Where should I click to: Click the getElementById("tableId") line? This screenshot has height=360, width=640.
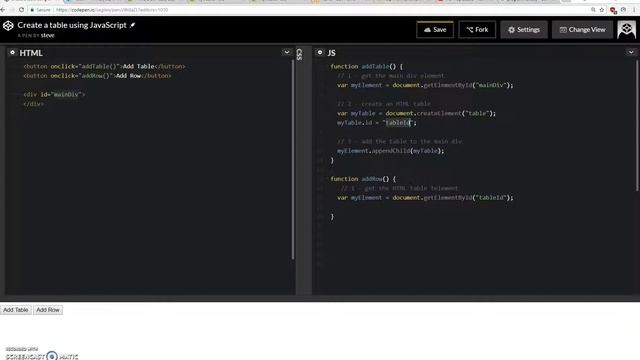tap(425, 198)
